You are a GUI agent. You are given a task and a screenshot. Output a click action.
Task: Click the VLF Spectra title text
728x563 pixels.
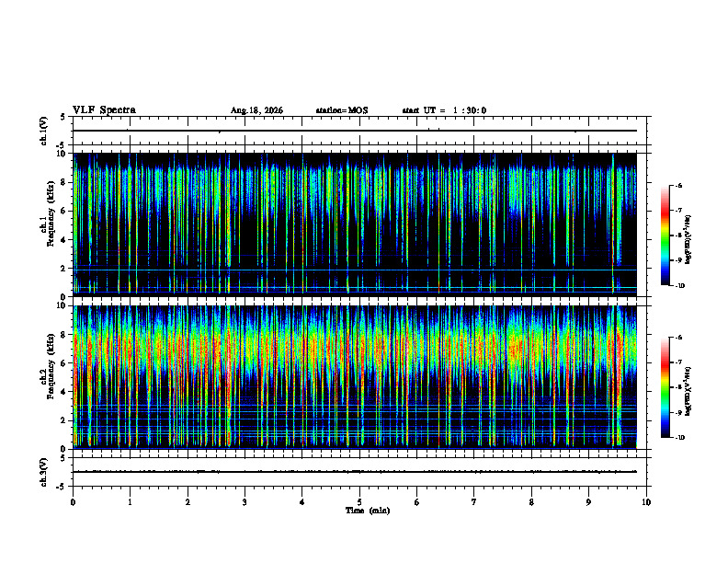pyautogui.click(x=104, y=110)
